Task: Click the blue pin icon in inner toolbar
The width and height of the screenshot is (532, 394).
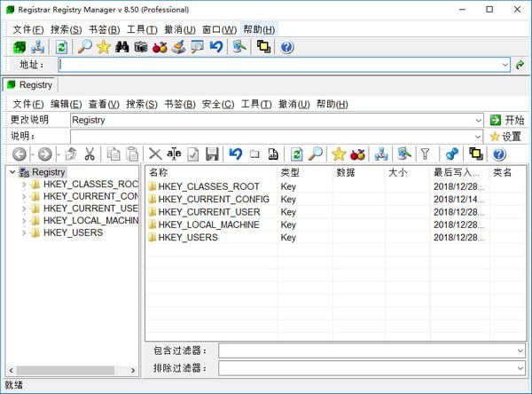Action: coord(452,154)
